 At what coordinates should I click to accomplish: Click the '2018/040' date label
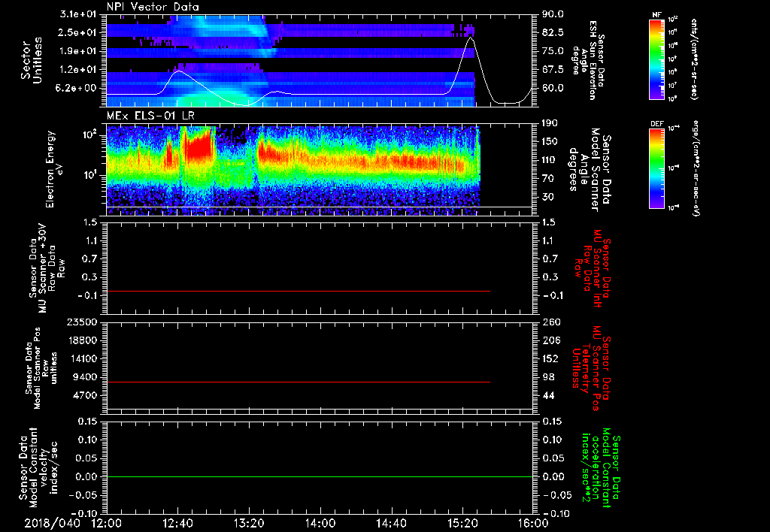coord(52,523)
